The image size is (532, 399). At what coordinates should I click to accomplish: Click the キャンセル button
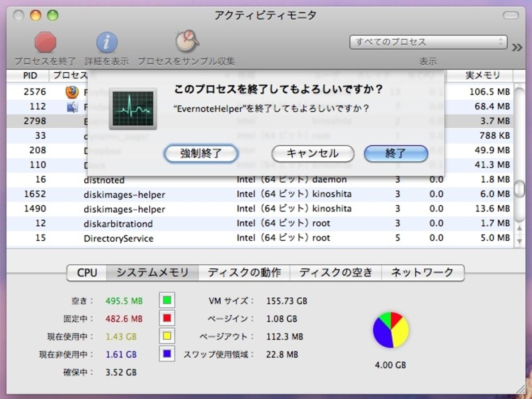(x=313, y=154)
